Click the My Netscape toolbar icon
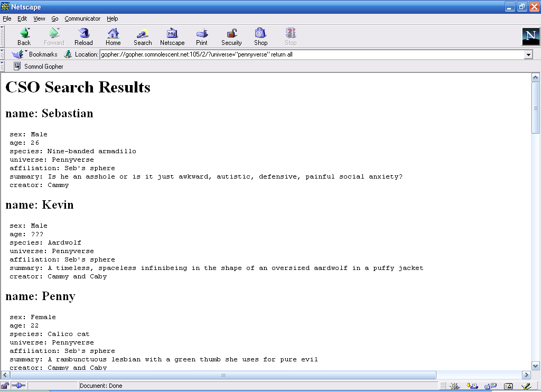 pos(172,36)
